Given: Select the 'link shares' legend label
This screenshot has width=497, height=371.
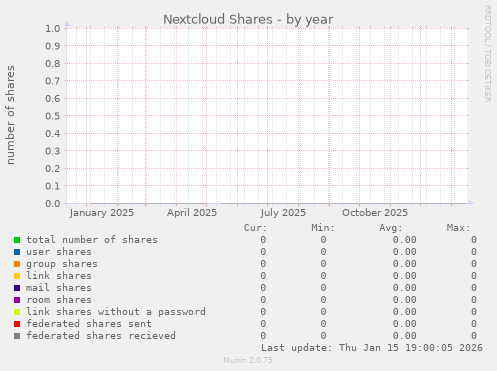Looking at the screenshot, I should click(59, 276).
